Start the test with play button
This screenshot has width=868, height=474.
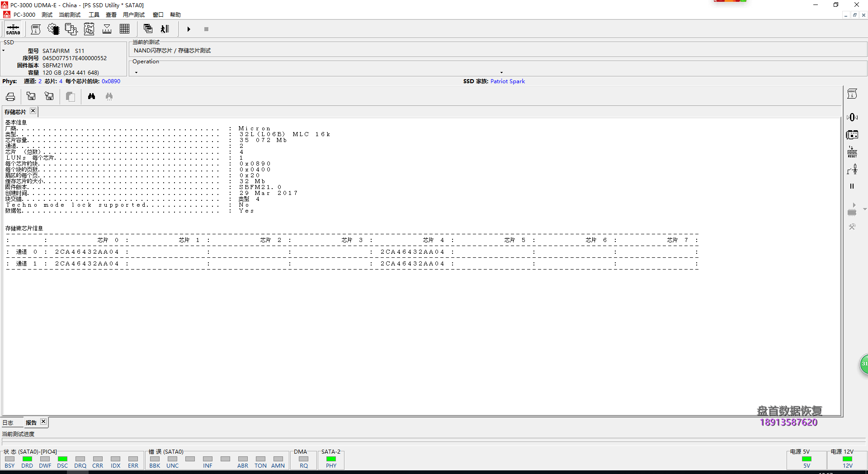(189, 29)
